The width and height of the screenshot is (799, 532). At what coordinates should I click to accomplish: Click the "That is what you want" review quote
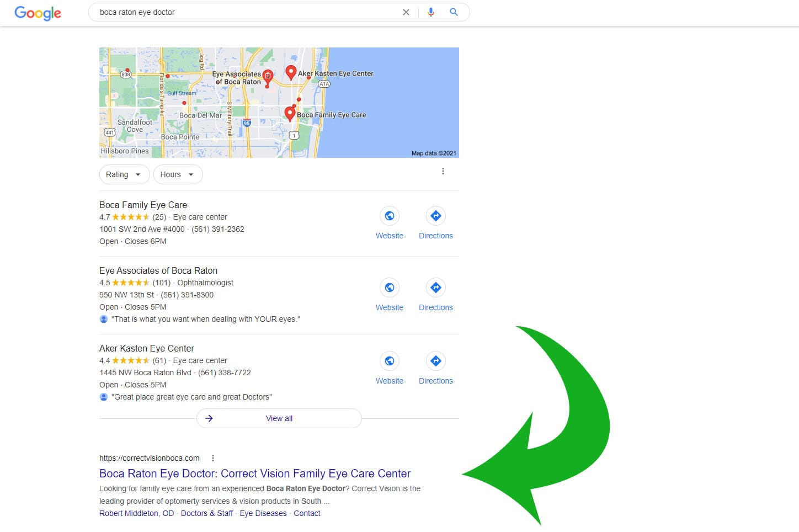[206, 319]
